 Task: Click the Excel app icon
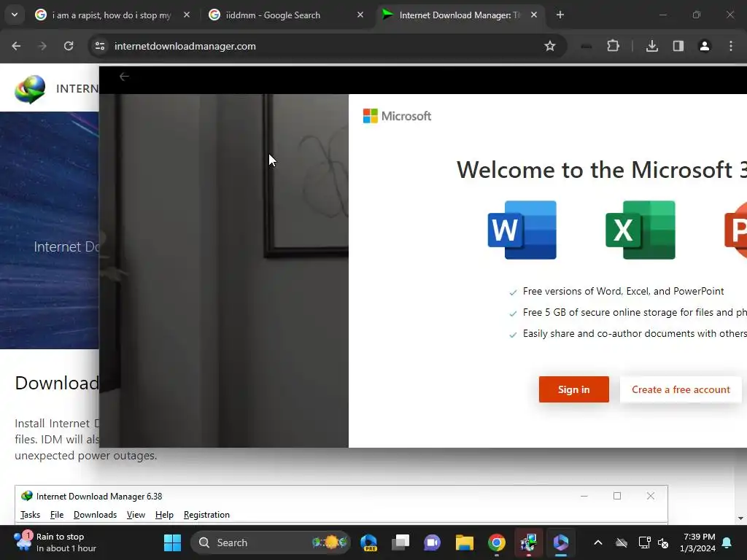[640, 230]
